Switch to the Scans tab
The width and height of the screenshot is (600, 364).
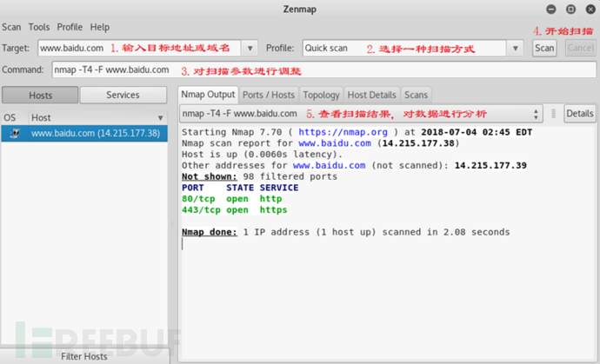pos(416,95)
